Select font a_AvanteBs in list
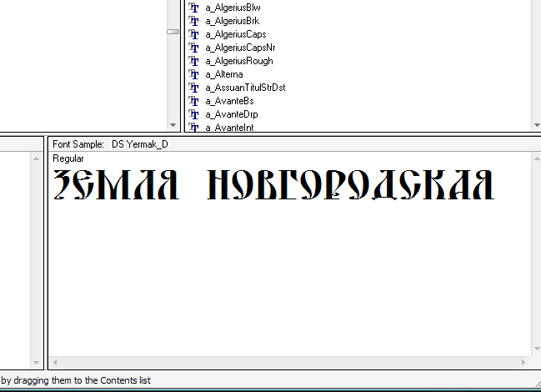 (x=229, y=101)
